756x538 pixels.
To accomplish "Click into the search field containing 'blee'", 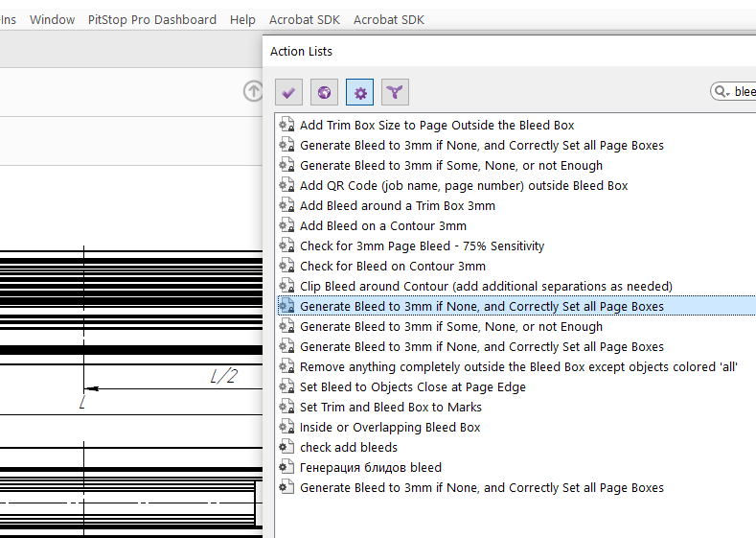I will pyautogui.click(x=745, y=91).
